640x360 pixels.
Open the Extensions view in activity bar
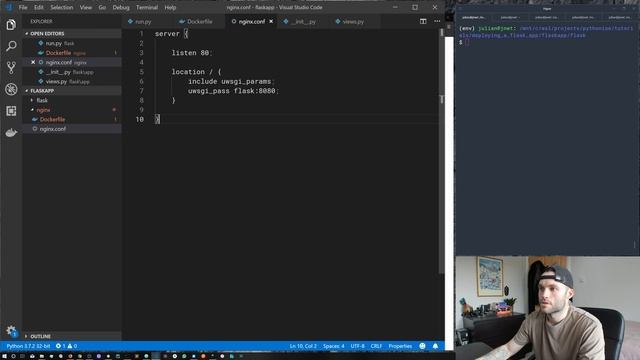point(11,111)
